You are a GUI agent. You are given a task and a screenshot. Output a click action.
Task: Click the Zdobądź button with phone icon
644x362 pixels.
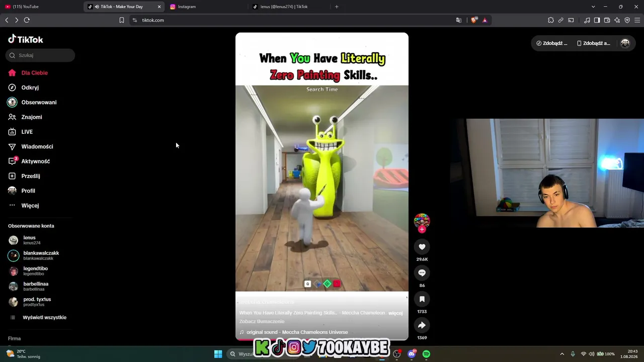coord(593,43)
